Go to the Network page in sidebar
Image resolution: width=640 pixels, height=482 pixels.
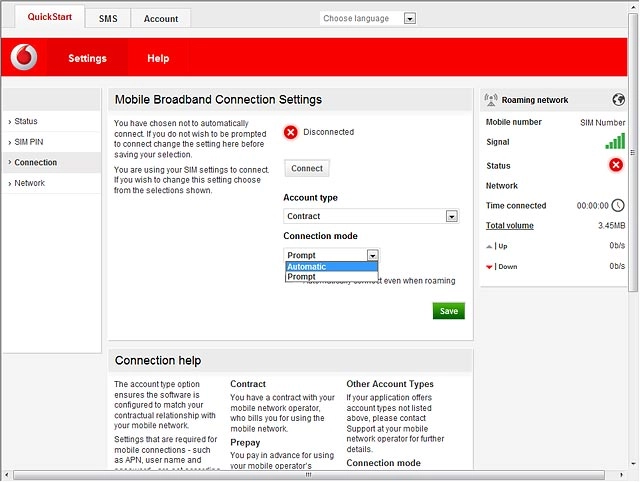pos(51,183)
